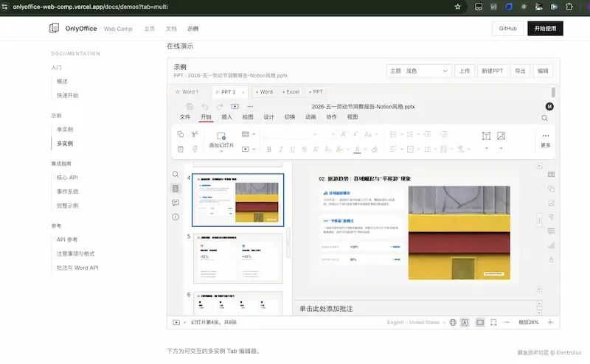Zoom in with the status bar plus
Screen dimensions: 590x364
550,322
